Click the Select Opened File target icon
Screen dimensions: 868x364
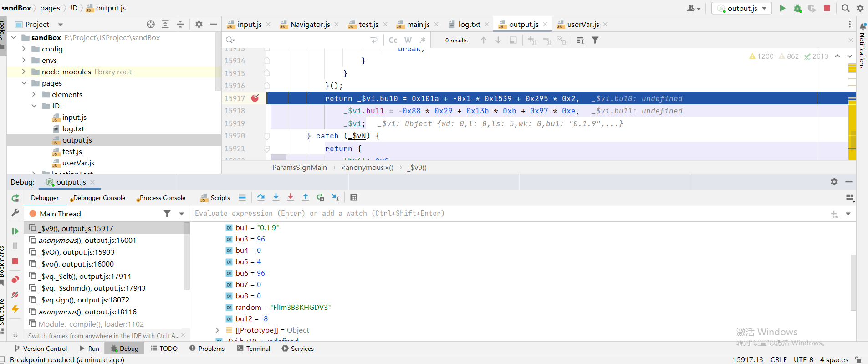point(151,24)
